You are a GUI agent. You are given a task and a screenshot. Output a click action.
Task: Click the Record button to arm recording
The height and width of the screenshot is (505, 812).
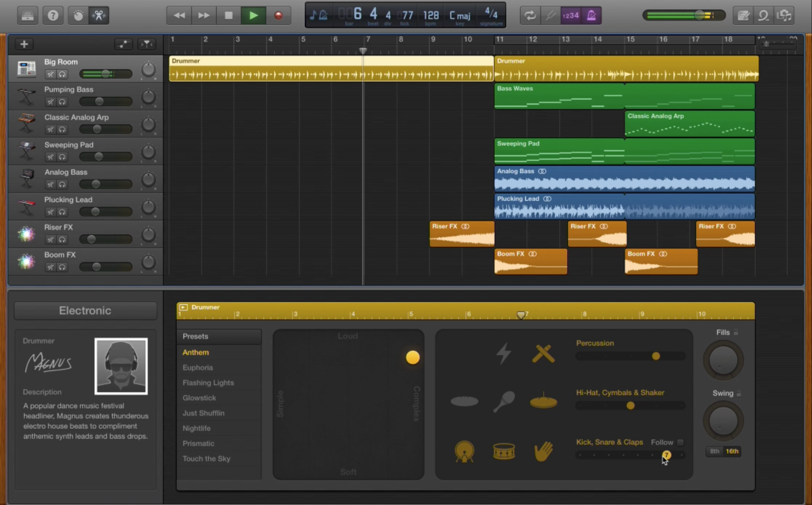tap(279, 16)
